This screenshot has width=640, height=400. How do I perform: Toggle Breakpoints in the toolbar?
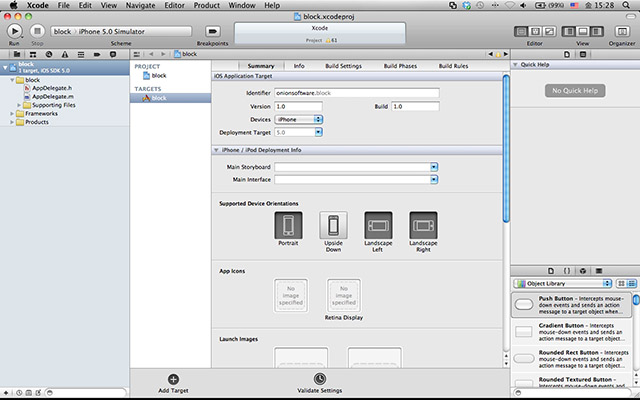[x=212, y=31]
